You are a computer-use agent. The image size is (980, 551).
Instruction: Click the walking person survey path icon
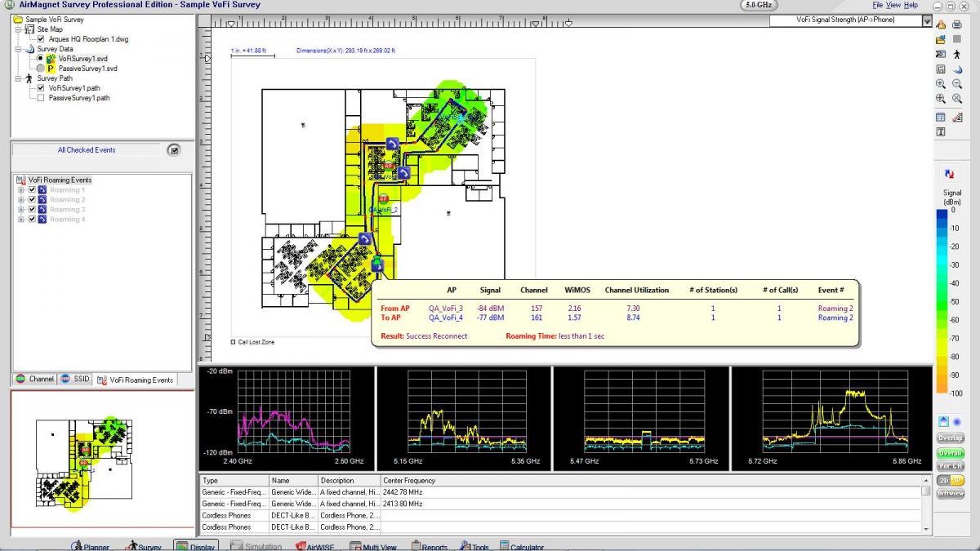[956, 54]
